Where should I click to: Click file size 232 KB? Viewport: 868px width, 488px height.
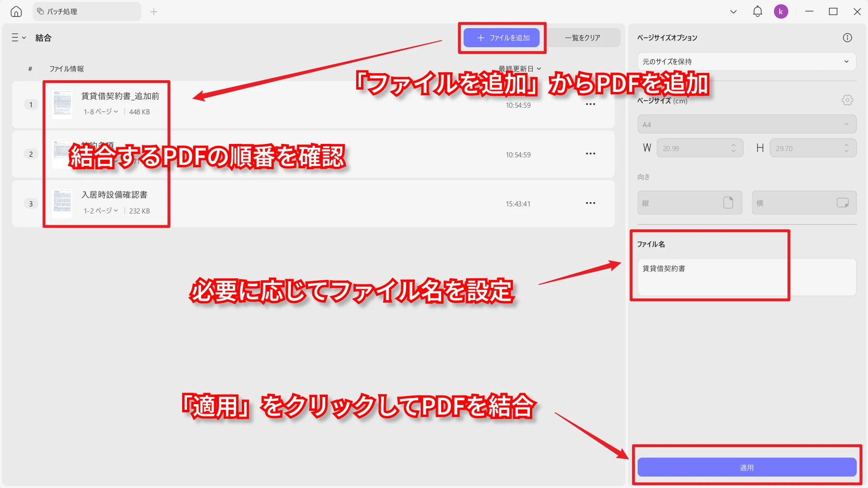[x=139, y=211]
